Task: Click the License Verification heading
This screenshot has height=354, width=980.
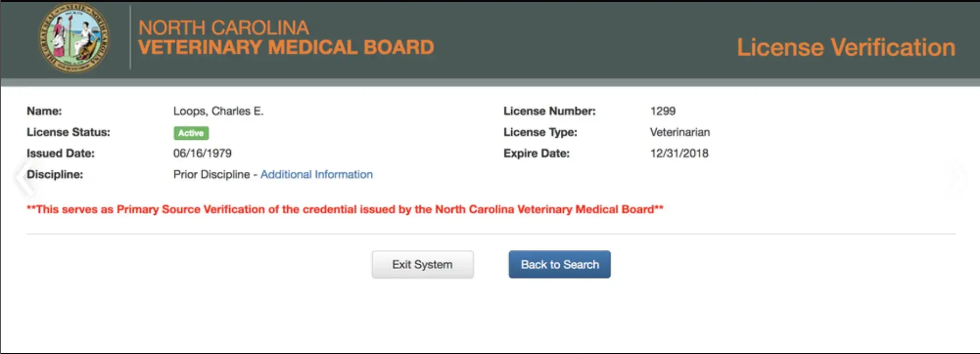Action: click(846, 47)
